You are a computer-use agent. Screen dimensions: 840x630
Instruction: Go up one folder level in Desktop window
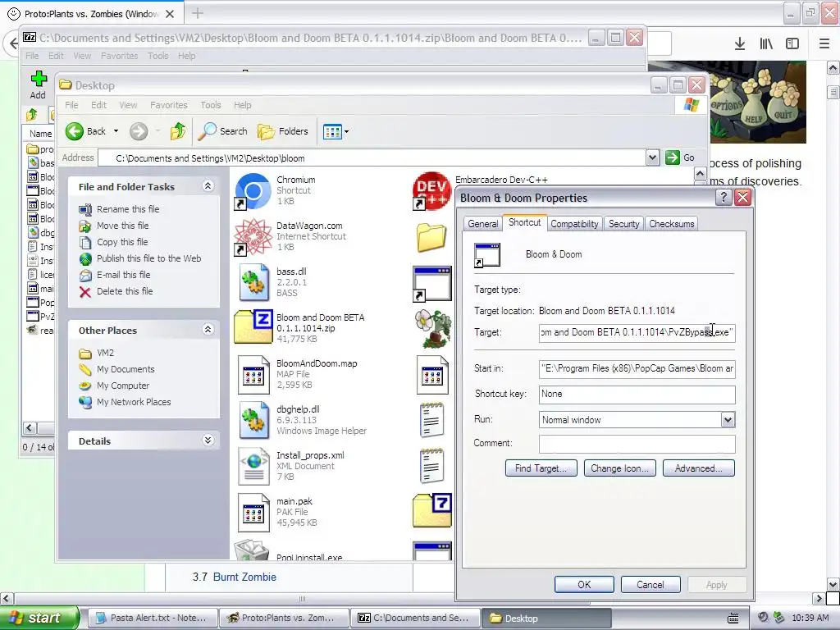click(178, 131)
